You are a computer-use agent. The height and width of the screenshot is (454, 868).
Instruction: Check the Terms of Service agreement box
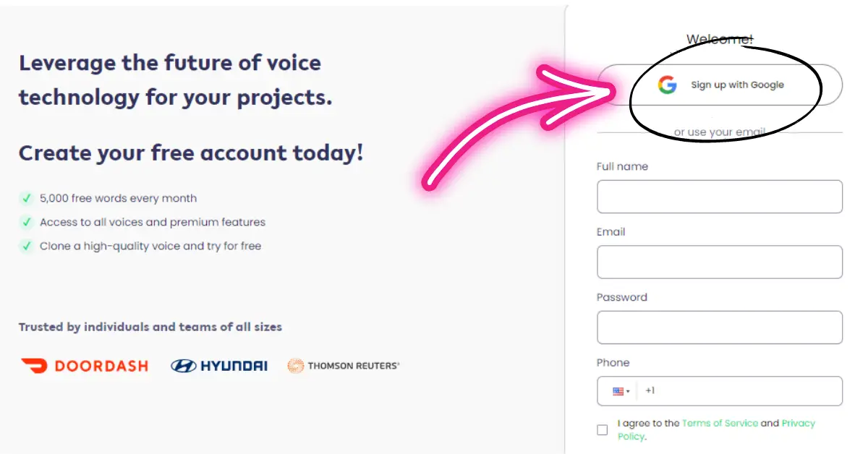click(x=602, y=429)
